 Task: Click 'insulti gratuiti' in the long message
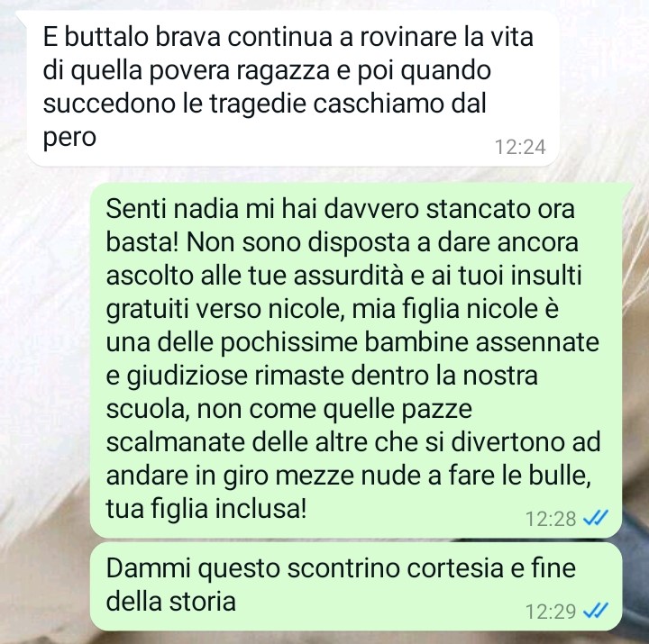[344, 292]
